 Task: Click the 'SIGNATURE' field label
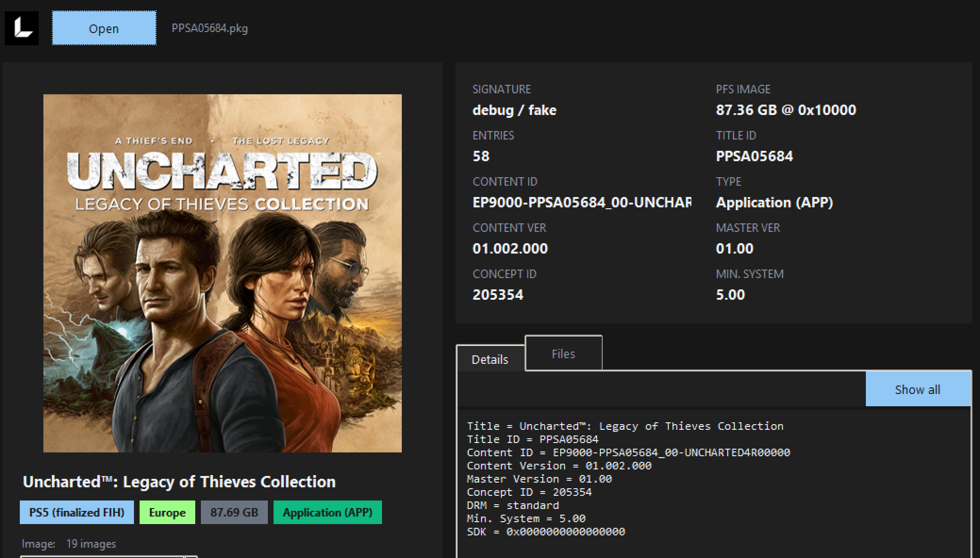point(502,89)
